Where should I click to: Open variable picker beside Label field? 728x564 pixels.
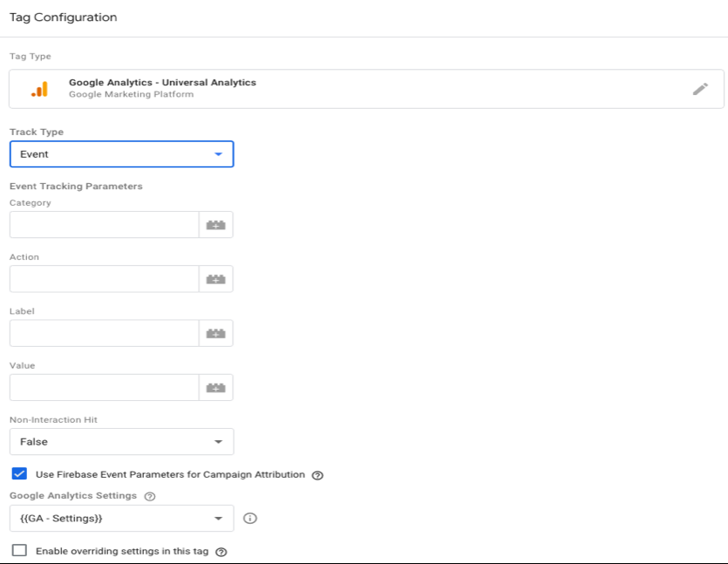[215, 333]
